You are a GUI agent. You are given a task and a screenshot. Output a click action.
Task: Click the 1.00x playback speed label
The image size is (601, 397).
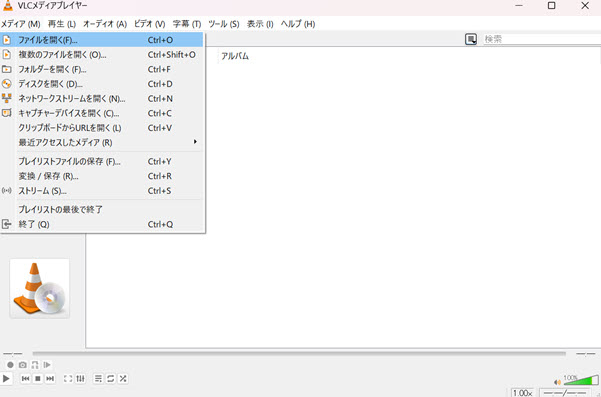pyautogui.click(x=523, y=393)
